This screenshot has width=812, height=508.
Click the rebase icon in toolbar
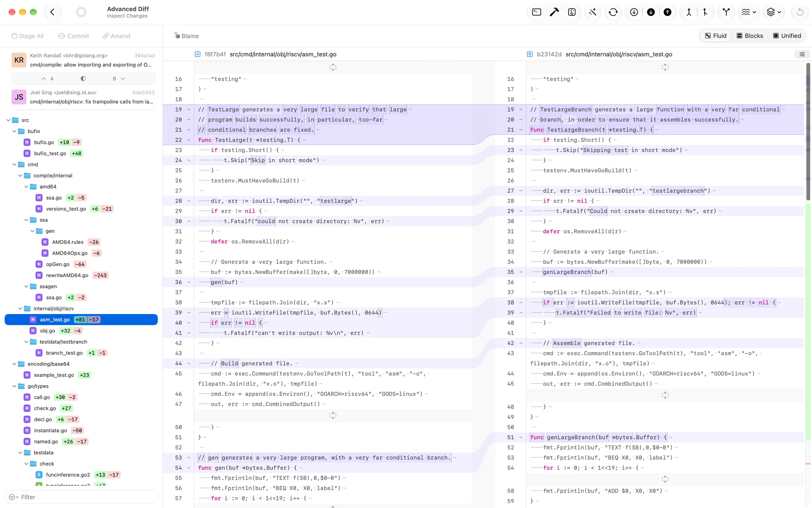click(x=705, y=12)
